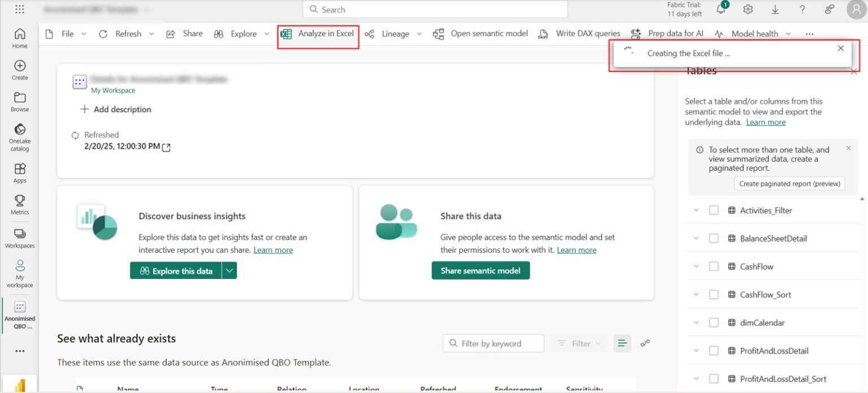Open My workspace from the sidebar
868x393 pixels.
[20, 273]
